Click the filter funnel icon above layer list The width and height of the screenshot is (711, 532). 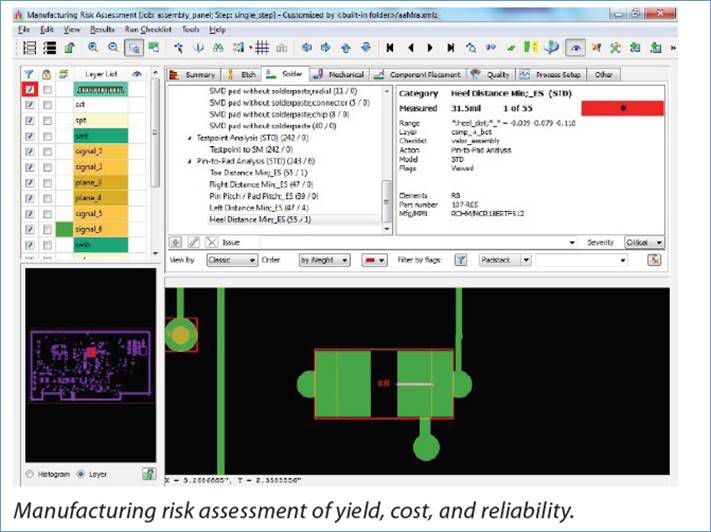(x=29, y=74)
